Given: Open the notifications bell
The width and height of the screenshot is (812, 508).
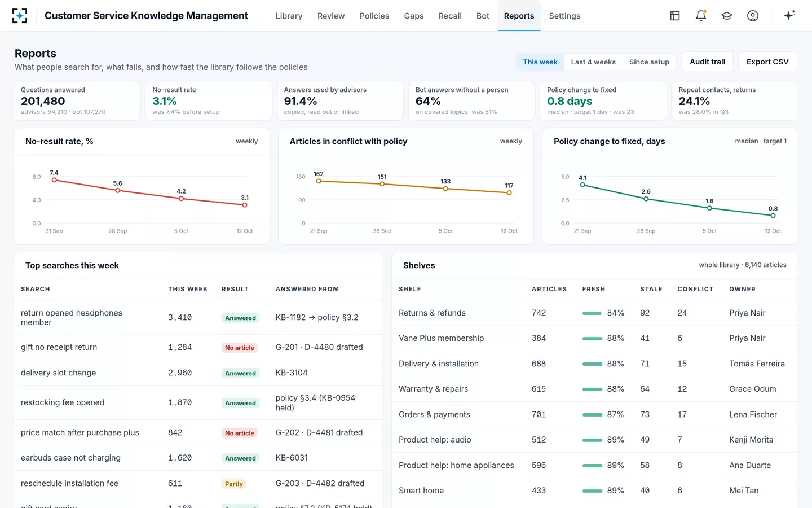Looking at the screenshot, I should pos(701,16).
